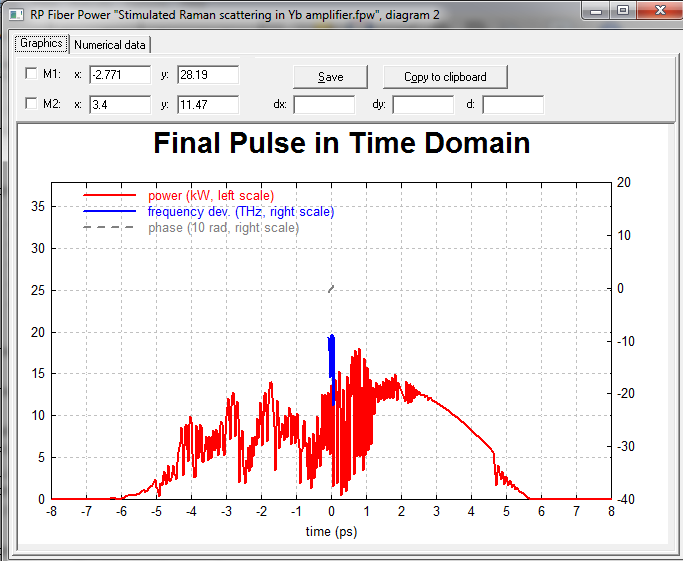
Task: Focus the M2 x field showing 3.4
Action: click(120, 105)
